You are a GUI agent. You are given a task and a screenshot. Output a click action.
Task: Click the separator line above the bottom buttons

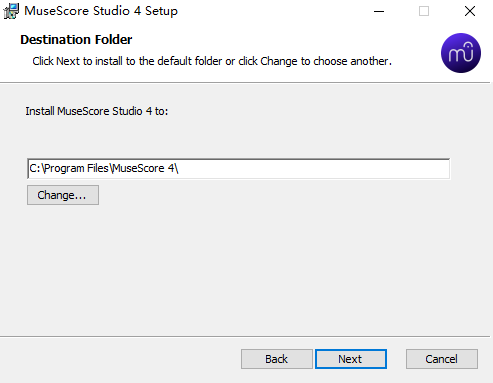click(x=245, y=336)
